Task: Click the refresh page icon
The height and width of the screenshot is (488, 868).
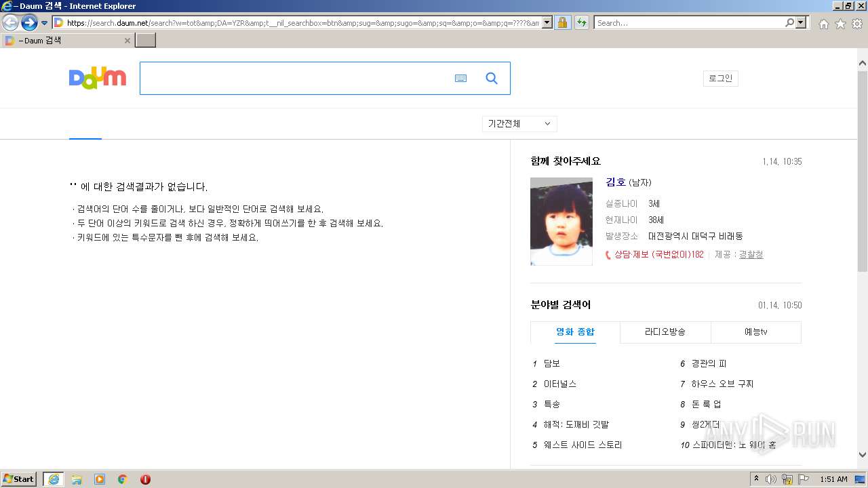Action: pos(581,23)
